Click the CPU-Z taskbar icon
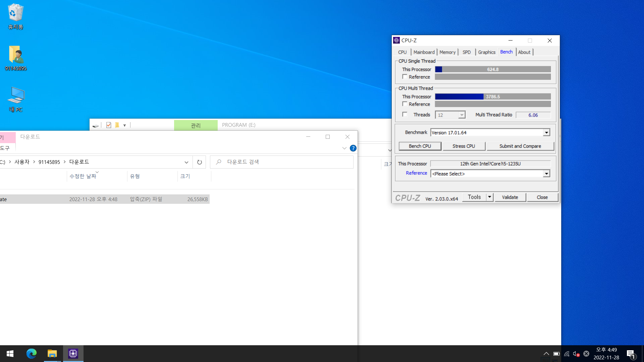644x362 pixels. tap(73, 354)
